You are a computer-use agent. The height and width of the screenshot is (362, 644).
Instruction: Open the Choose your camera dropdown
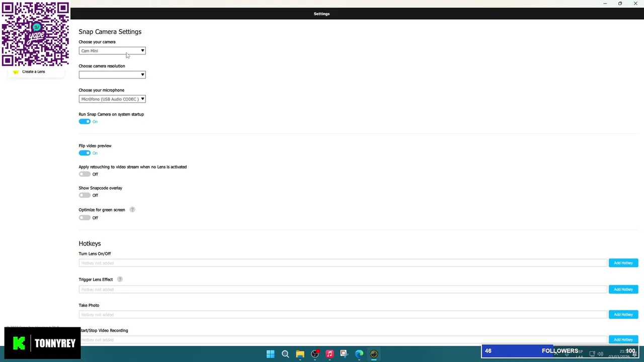(x=112, y=51)
